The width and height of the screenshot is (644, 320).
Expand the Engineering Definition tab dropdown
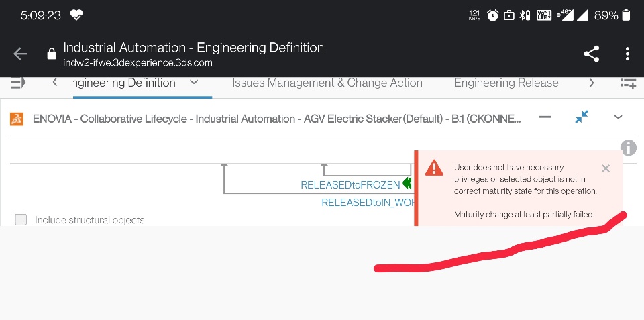point(194,83)
